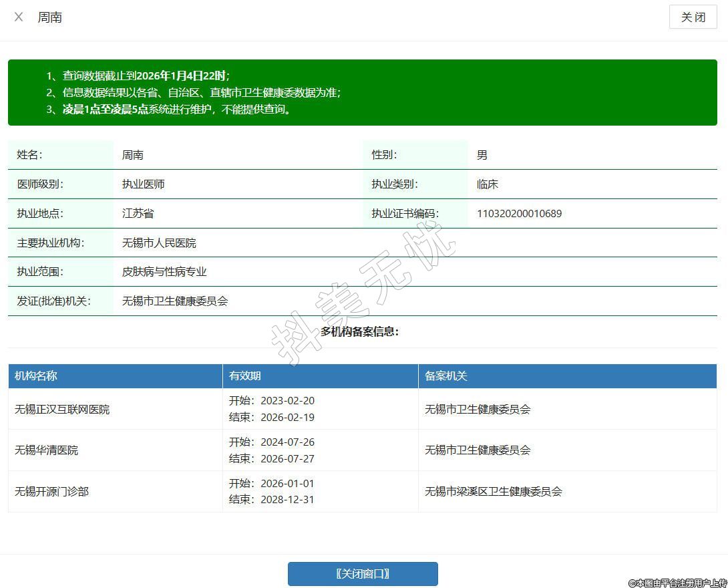Click the X icon beside the 周南 title
The height and width of the screenshot is (588, 728).
pyautogui.click(x=19, y=17)
